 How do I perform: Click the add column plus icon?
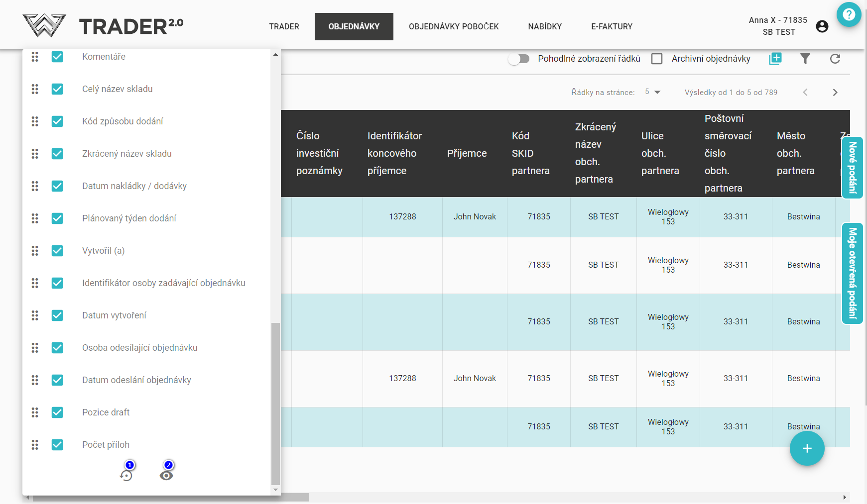click(775, 59)
